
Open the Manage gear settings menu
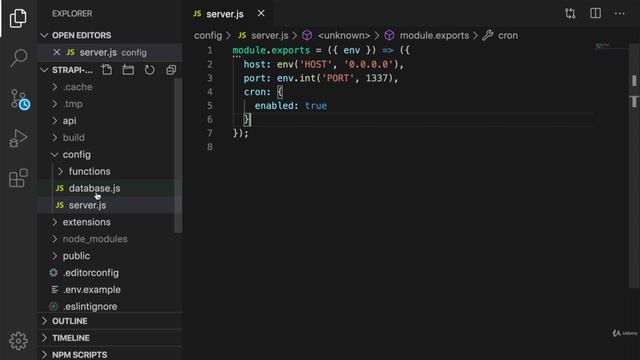point(18,341)
